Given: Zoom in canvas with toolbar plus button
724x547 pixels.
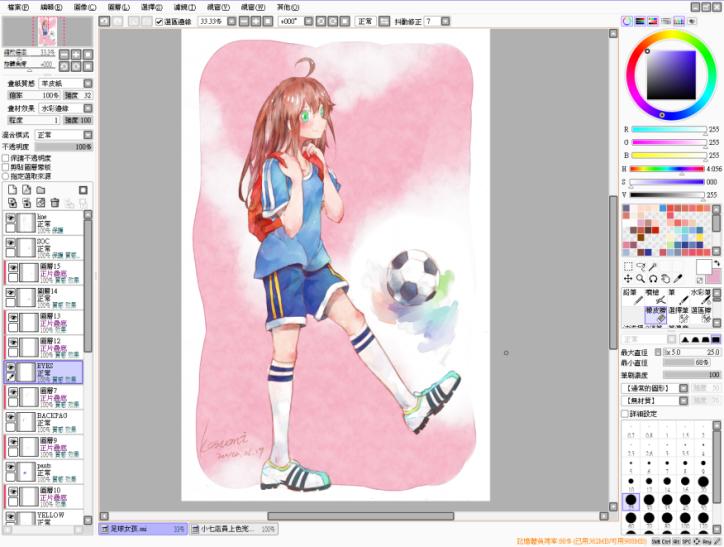Looking at the screenshot, I should 255,21.
